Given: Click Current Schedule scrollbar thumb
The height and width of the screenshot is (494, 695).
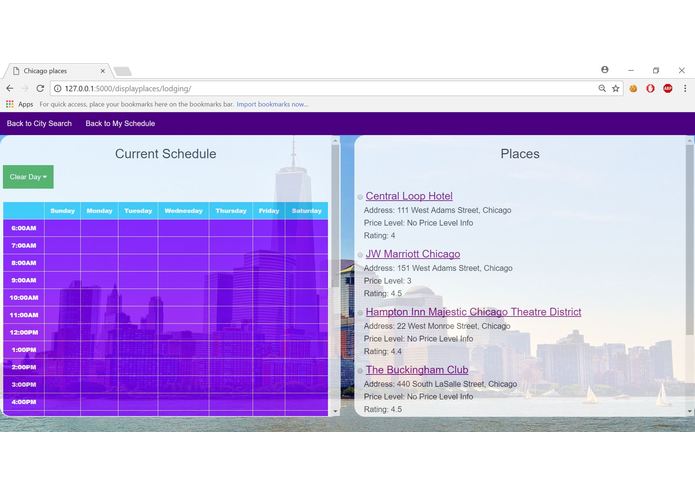Looking at the screenshot, I should (x=336, y=216).
